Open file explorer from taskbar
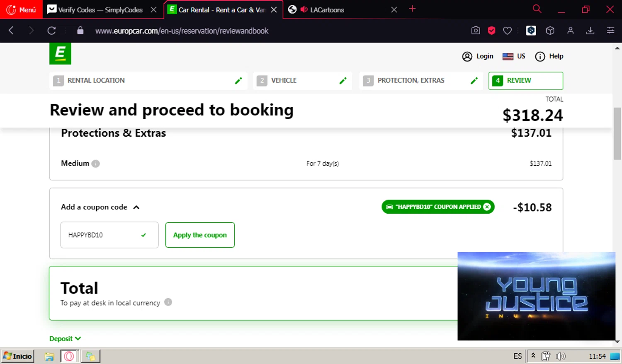Screen dimensions: 622x364 point(49,357)
